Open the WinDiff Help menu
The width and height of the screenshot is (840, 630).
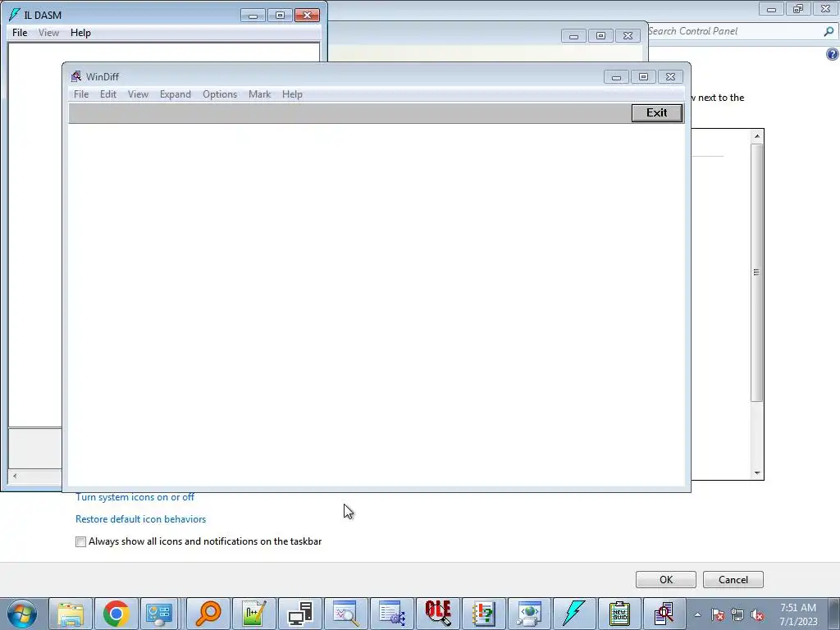(x=293, y=94)
